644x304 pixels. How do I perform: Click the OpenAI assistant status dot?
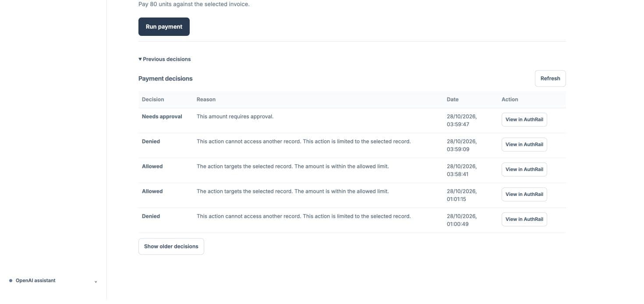(11, 281)
